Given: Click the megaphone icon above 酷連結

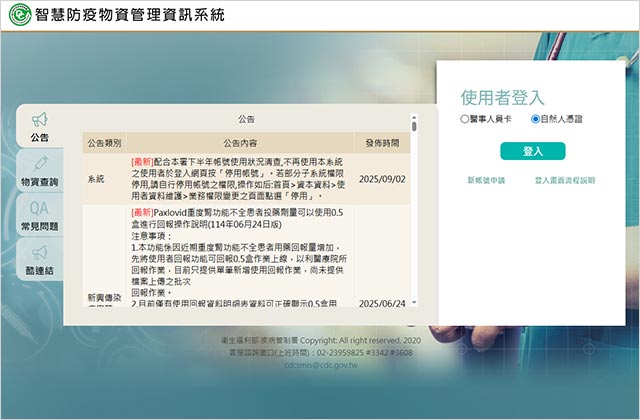Looking at the screenshot, I should pos(40,252).
